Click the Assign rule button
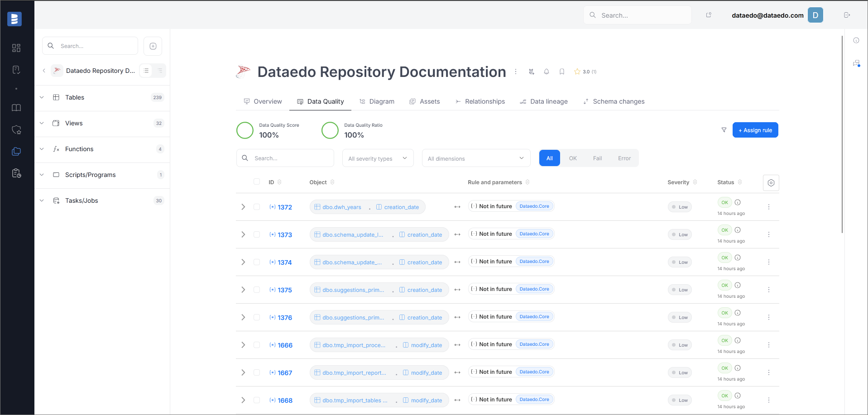 (x=755, y=130)
